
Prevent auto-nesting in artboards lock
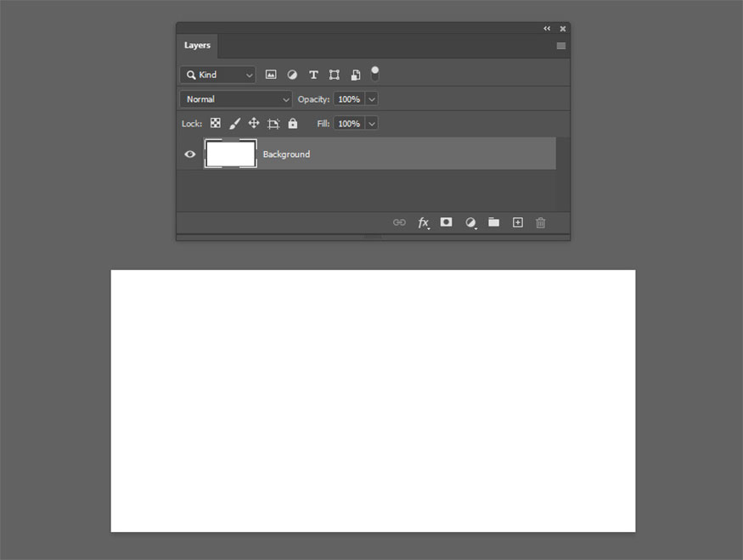[273, 124]
